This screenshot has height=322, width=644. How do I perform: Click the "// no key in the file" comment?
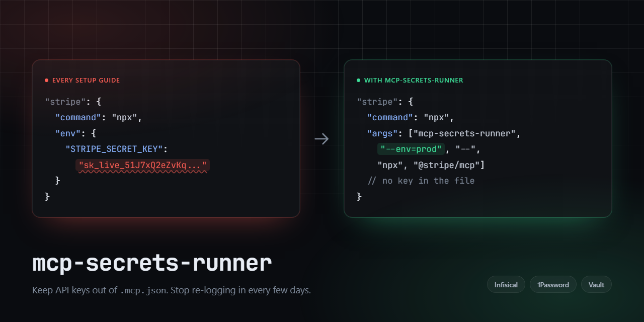(421, 181)
